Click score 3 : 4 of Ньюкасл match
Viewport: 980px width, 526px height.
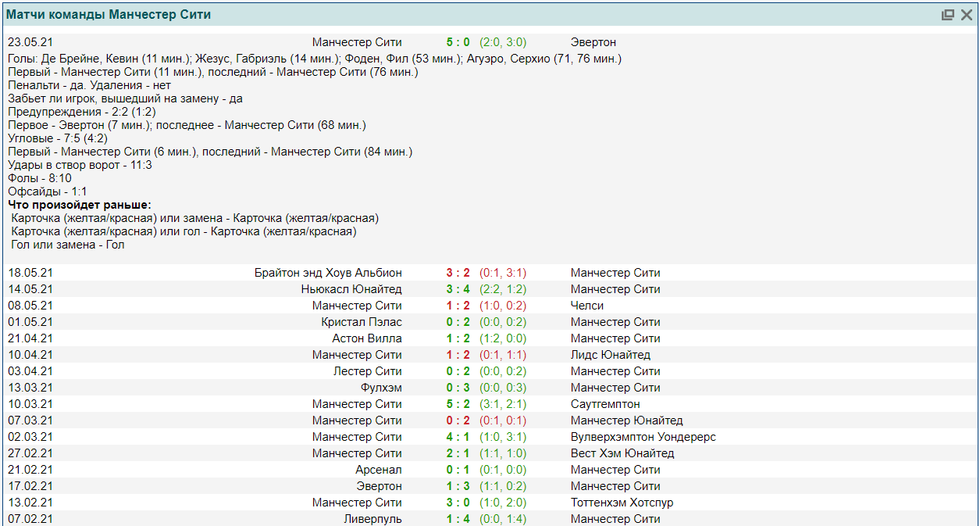point(458,289)
